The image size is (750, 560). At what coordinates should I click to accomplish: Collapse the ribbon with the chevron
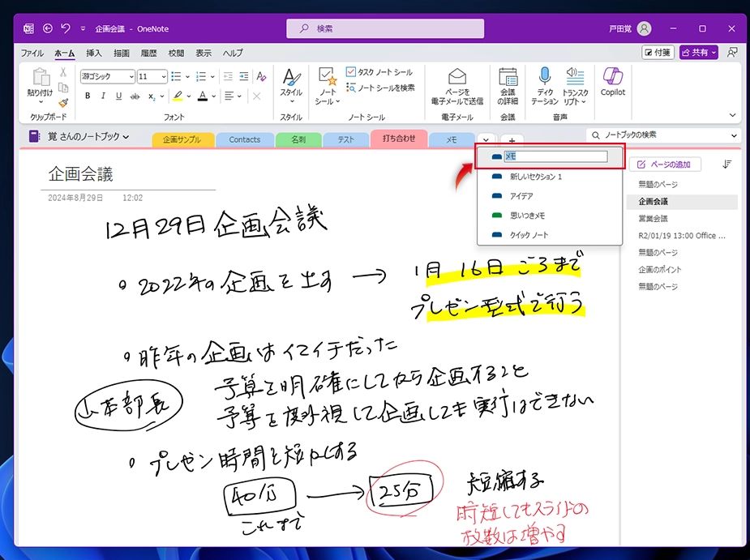tap(732, 115)
